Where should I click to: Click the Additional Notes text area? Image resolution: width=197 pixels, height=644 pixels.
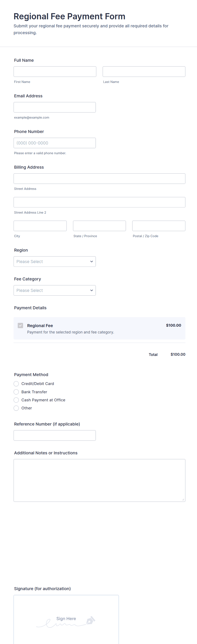99,480
